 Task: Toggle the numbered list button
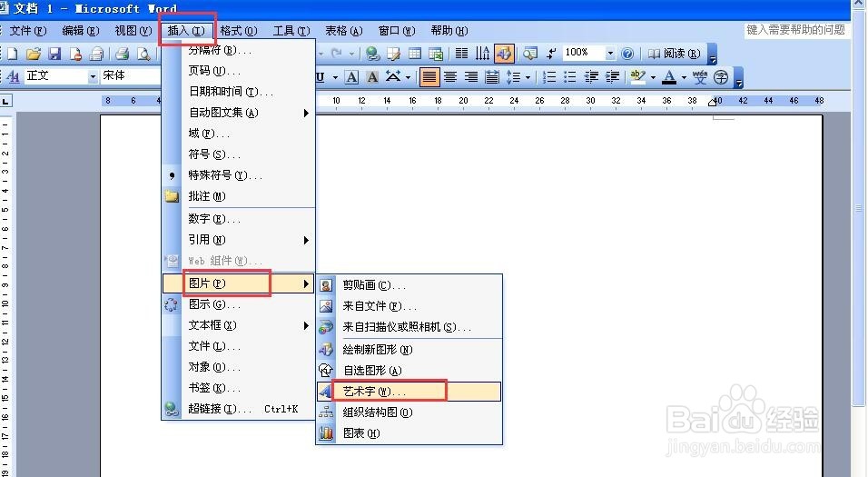[548, 77]
